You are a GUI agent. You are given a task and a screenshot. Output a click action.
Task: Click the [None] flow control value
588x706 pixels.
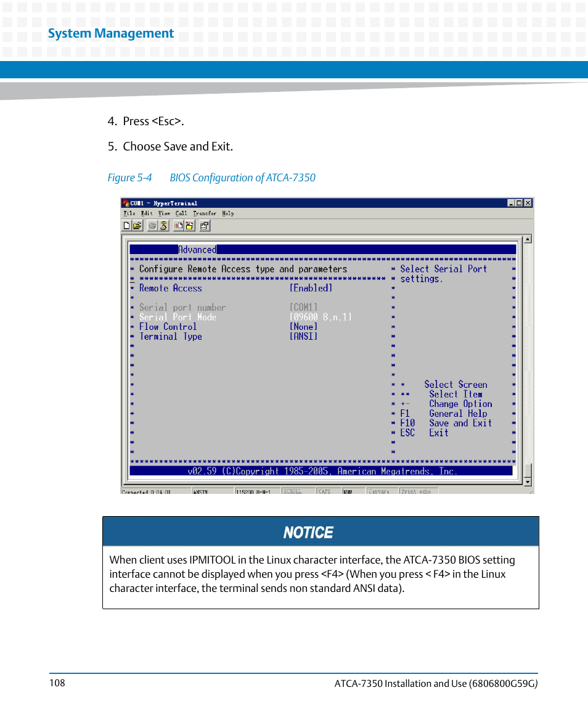point(303,327)
